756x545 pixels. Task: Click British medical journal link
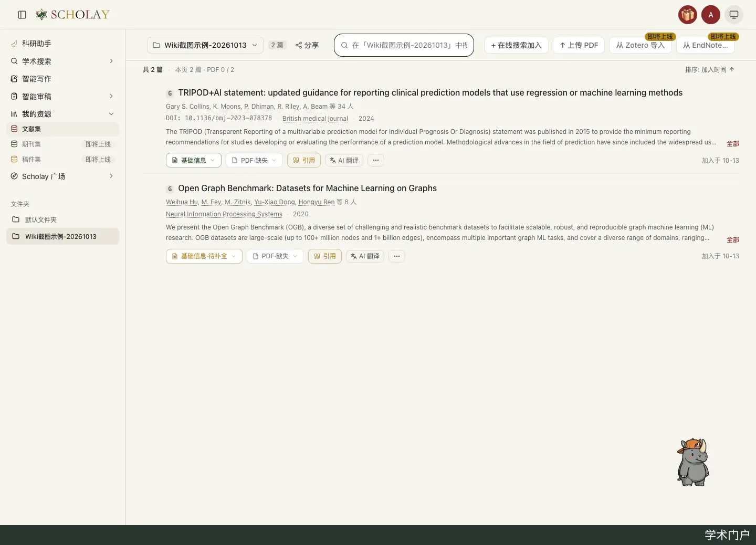(315, 119)
